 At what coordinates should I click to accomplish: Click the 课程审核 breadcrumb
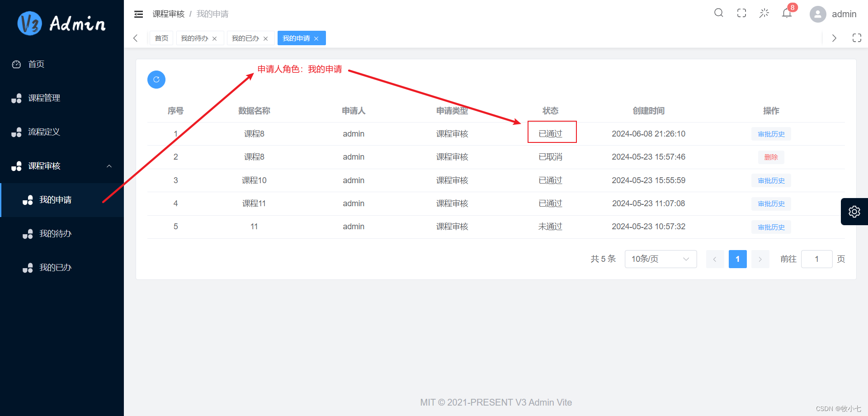click(169, 14)
